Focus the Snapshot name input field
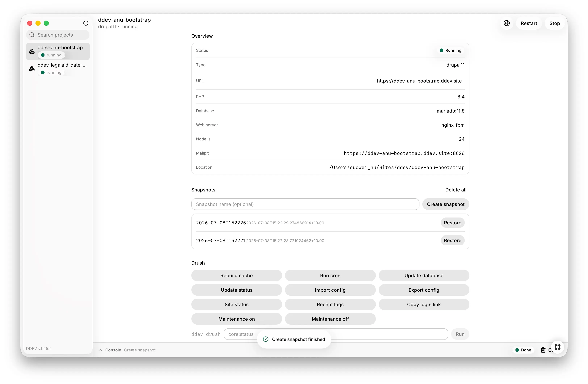The image size is (588, 384). point(305,204)
